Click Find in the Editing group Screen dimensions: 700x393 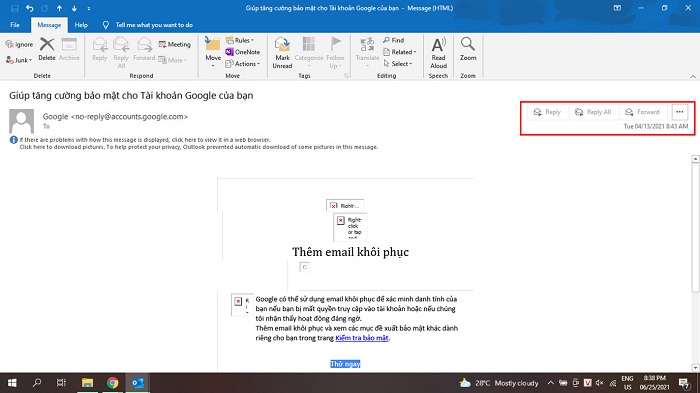coord(393,40)
